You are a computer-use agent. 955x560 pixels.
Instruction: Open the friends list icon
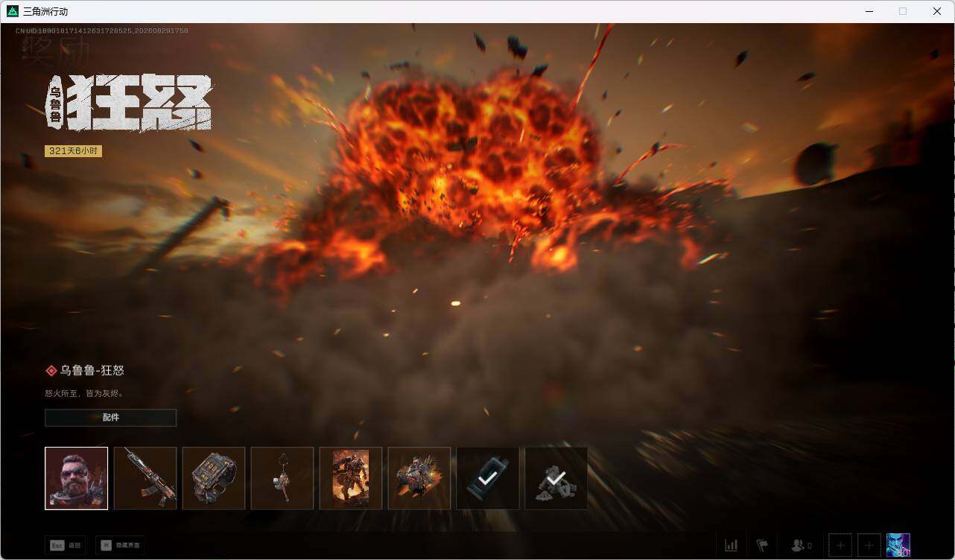[802, 546]
